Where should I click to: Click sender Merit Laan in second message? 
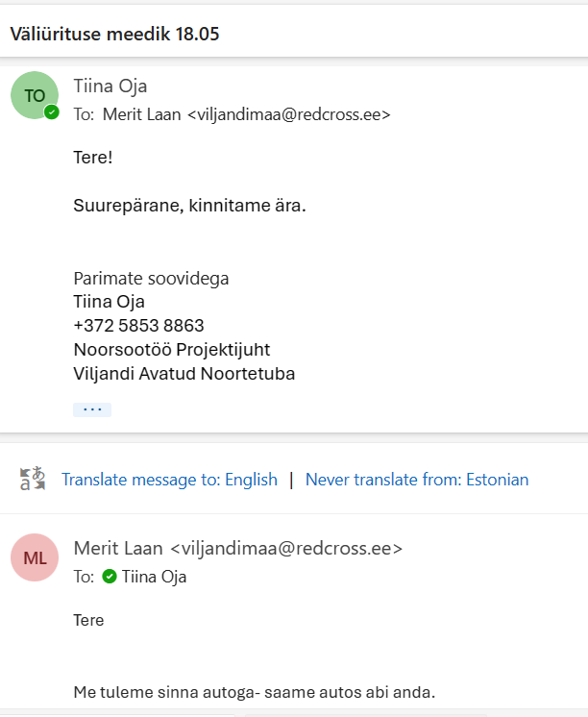point(237,548)
